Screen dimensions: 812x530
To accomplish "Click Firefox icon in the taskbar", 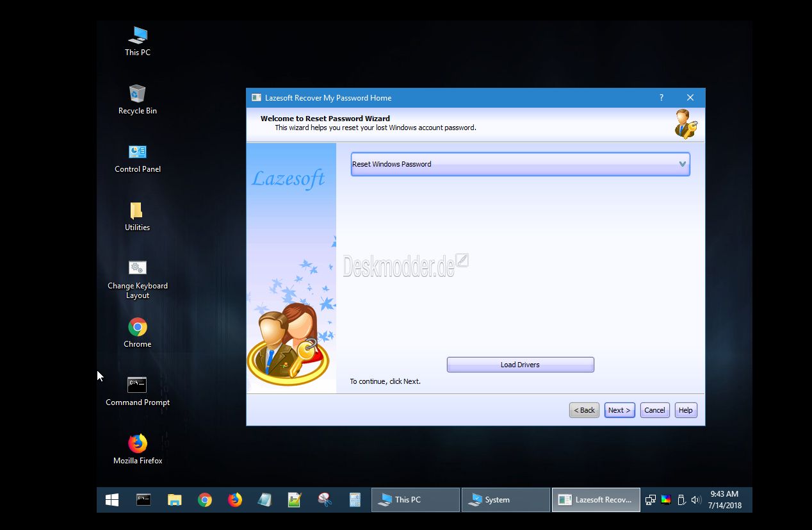I will tap(235, 500).
